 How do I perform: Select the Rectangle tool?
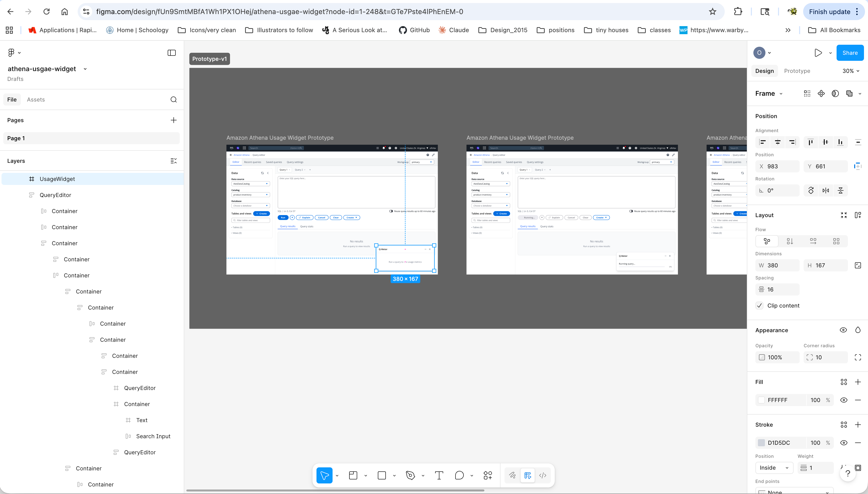382,475
